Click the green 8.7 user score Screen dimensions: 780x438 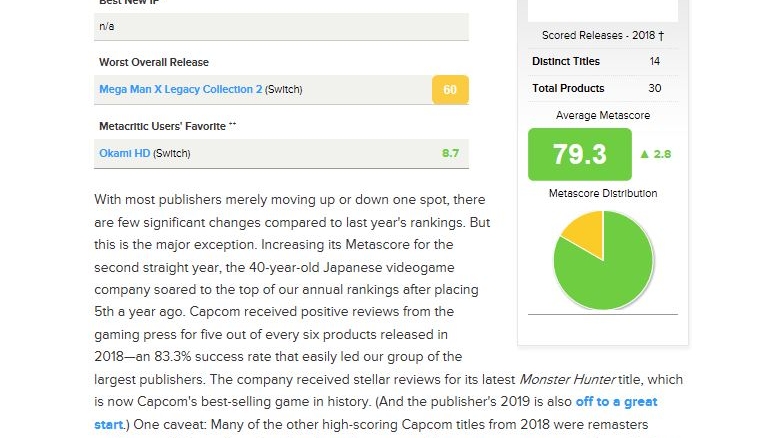pos(450,153)
